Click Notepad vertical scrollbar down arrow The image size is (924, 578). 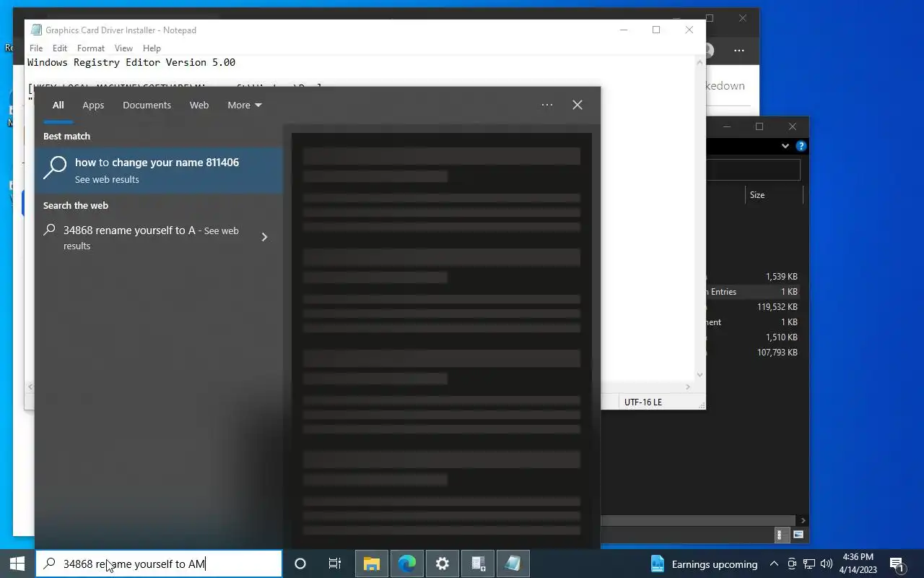point(699,375)
